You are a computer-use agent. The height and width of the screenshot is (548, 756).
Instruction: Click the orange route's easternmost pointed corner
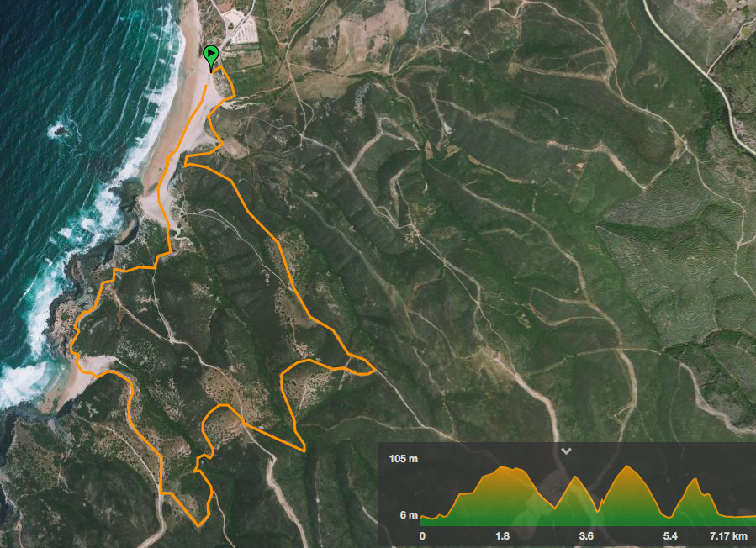tap(374, 371)
